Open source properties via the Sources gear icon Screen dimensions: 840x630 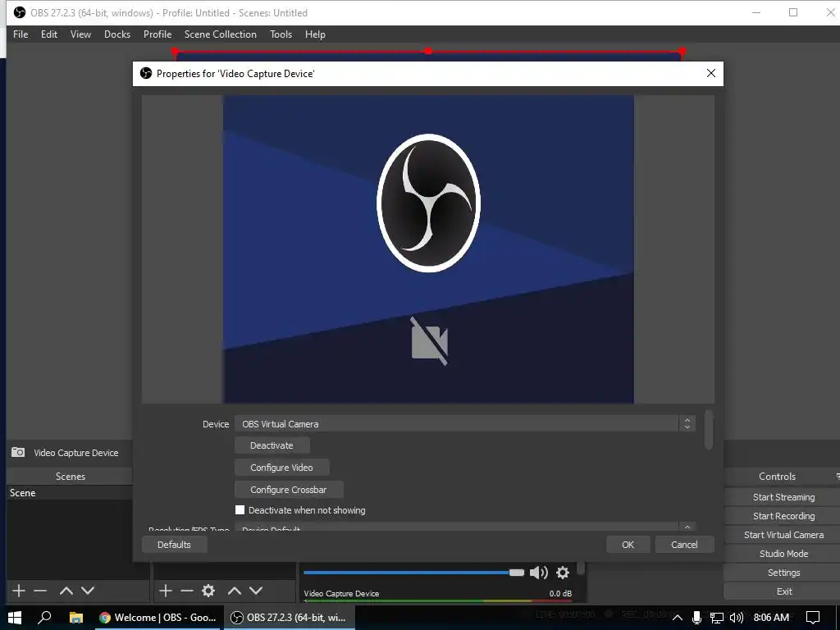click(208, 591)
